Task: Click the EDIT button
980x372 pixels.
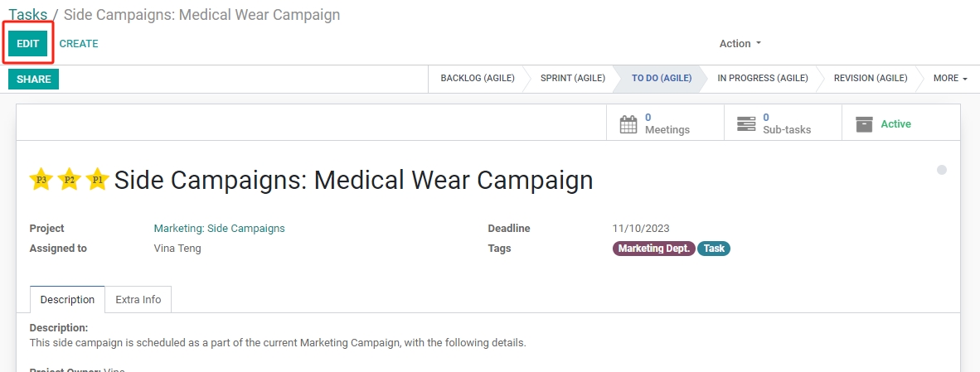Action: 27,44
